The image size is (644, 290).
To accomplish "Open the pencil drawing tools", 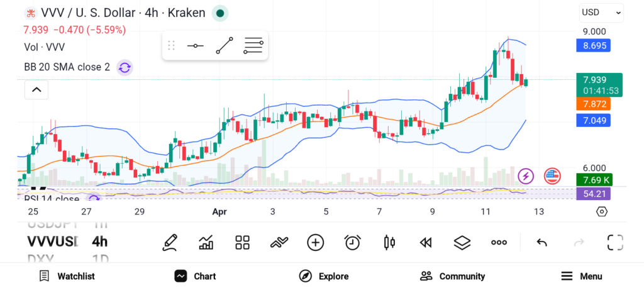I will [169, 242].
